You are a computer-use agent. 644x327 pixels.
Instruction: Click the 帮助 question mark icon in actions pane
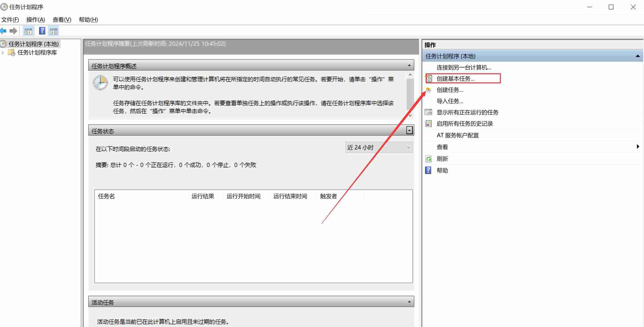click(x=429, y=170)
